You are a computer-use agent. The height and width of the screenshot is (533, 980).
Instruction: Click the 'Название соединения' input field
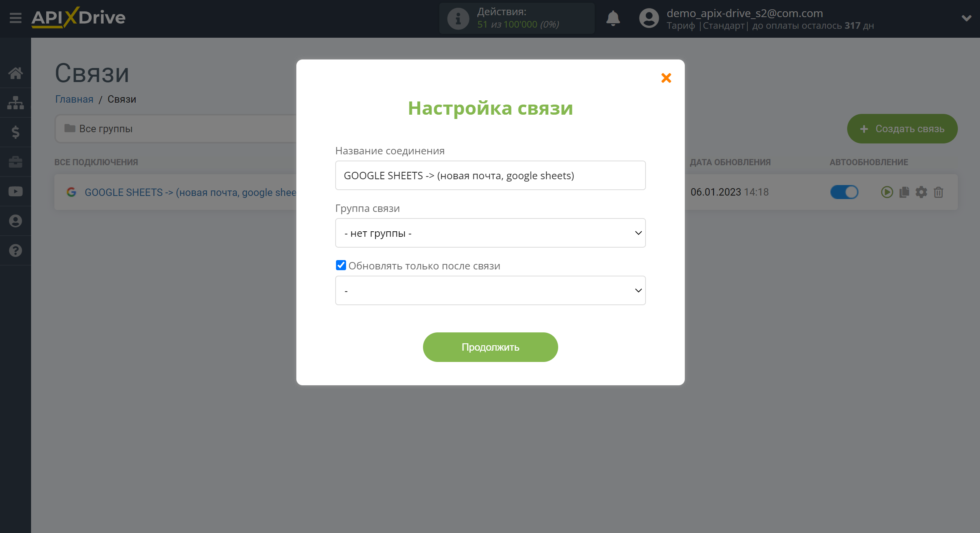(490, 175)
